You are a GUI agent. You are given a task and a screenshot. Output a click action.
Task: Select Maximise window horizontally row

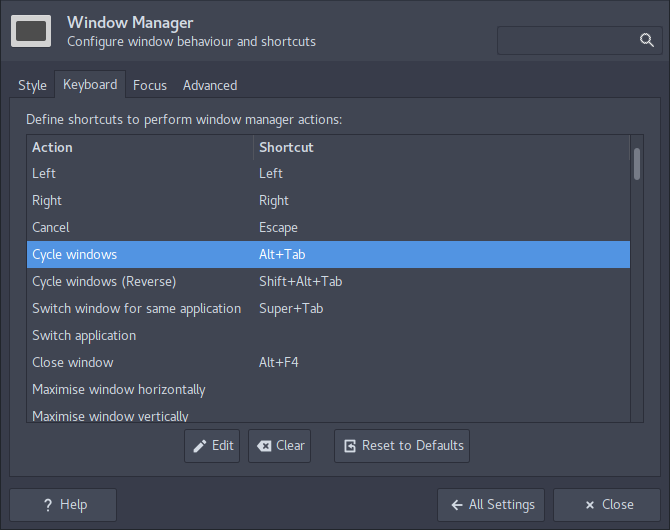(328, 389)
